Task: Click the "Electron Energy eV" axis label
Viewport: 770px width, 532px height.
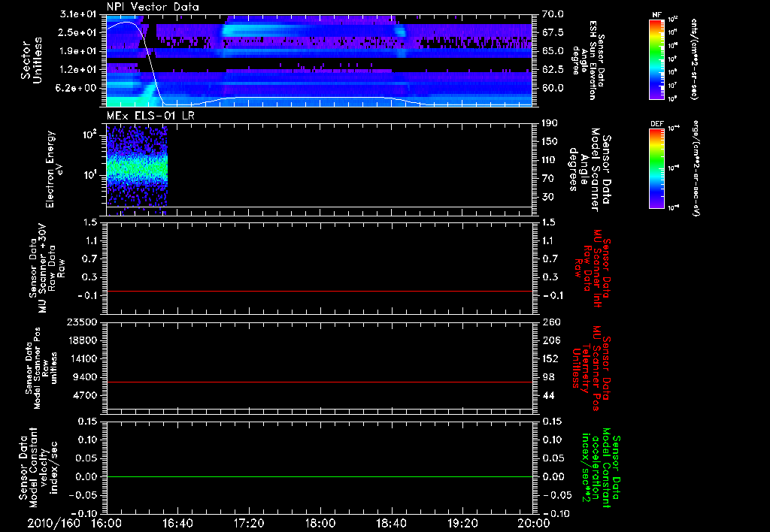Action: tap(54, 169)
